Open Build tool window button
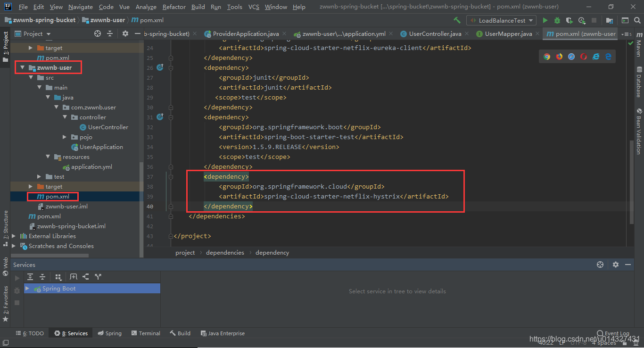This screenshot has width=644, height=348. 180,333
